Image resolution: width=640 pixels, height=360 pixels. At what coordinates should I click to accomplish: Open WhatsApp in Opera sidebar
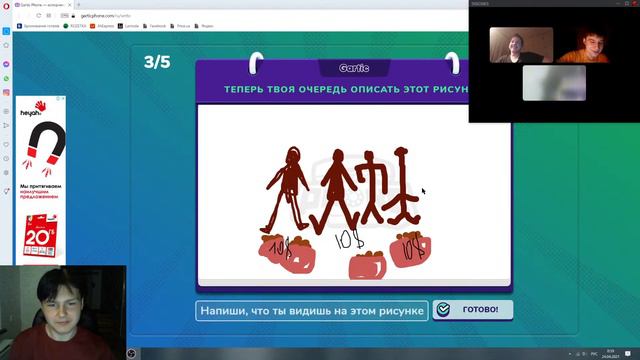(6, 78)
